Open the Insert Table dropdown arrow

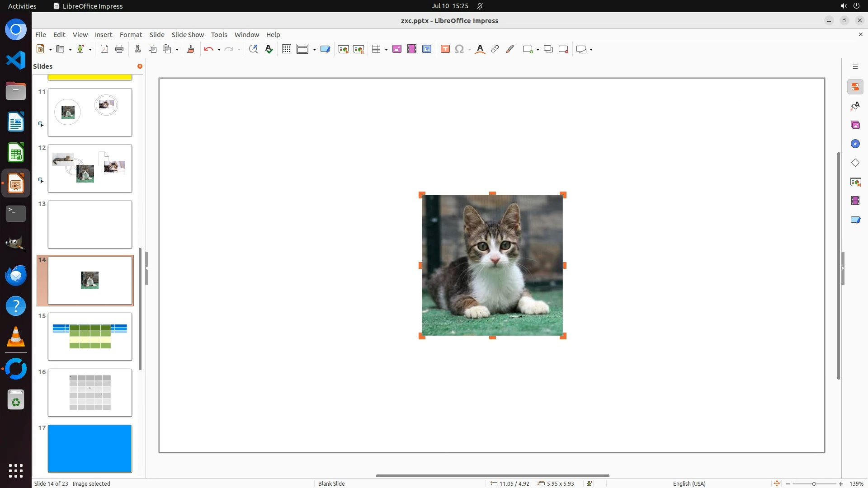pos(386,50)
